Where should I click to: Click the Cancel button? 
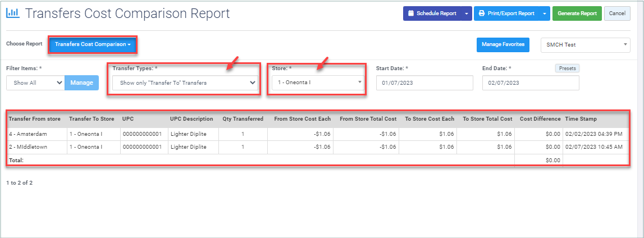pos(617,13)
